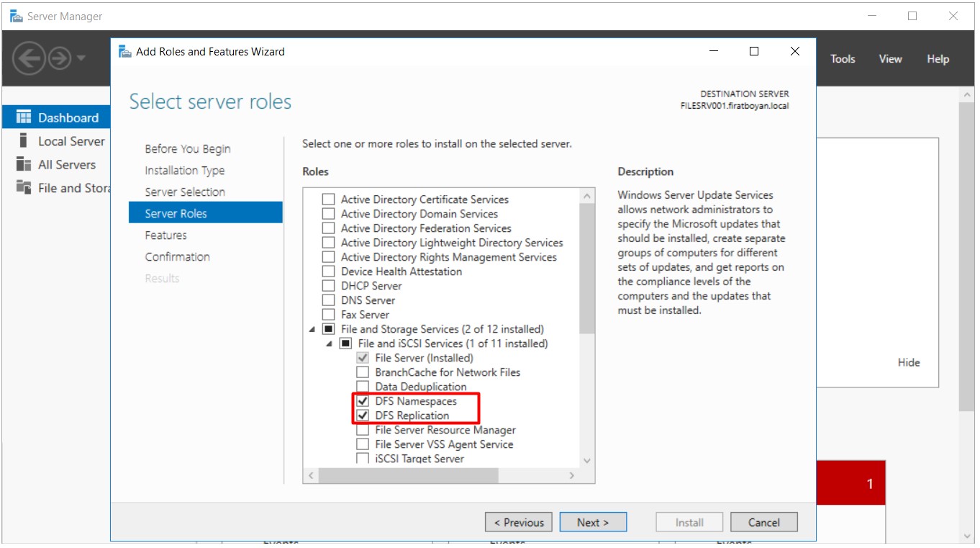Go to Installation Type step
The height and width of the screenshot is (548, 980).
tap(185, 171)
